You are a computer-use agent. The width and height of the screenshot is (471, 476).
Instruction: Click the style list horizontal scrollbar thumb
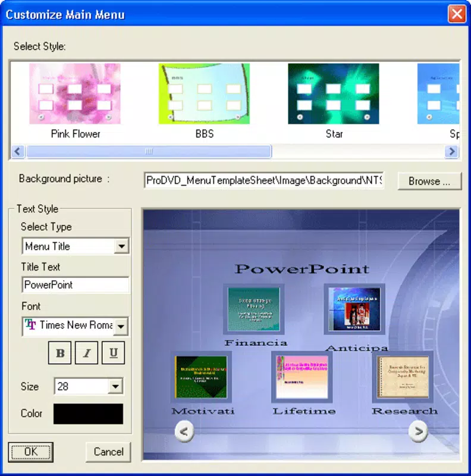149,151
